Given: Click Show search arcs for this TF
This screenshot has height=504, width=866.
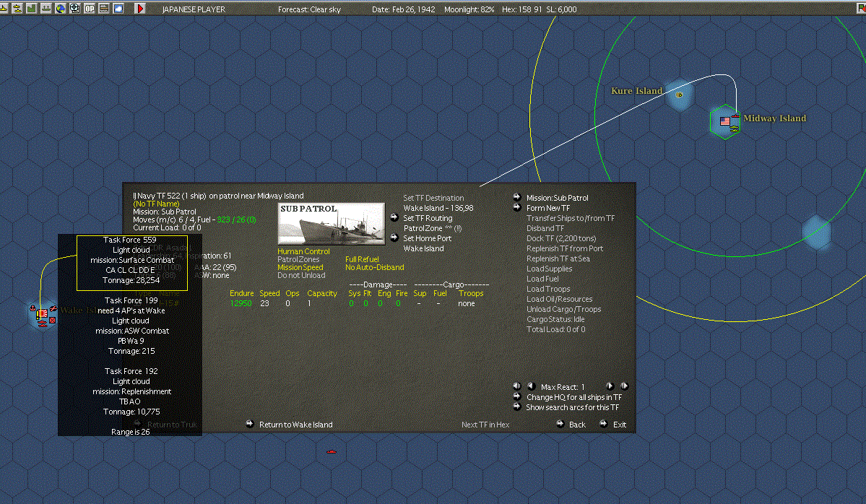Looking at the screenshot, I should [x=572, y=407].
